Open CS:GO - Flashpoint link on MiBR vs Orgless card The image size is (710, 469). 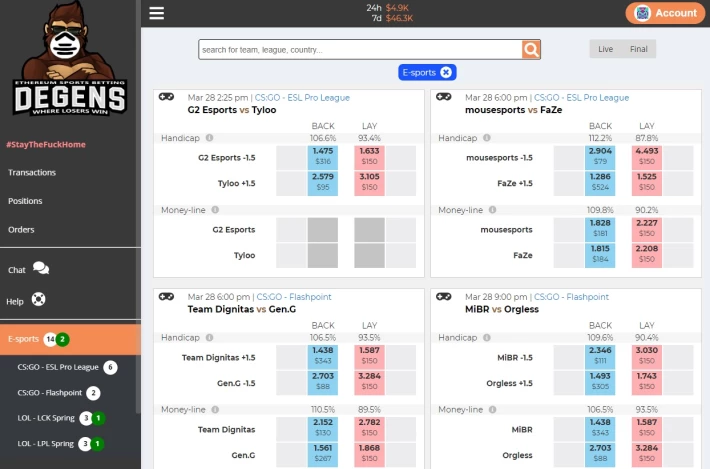click(571, 297)
